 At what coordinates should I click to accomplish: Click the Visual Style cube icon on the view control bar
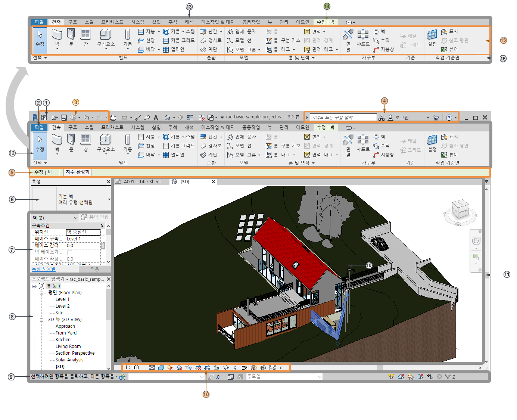(x=161, y=368)
